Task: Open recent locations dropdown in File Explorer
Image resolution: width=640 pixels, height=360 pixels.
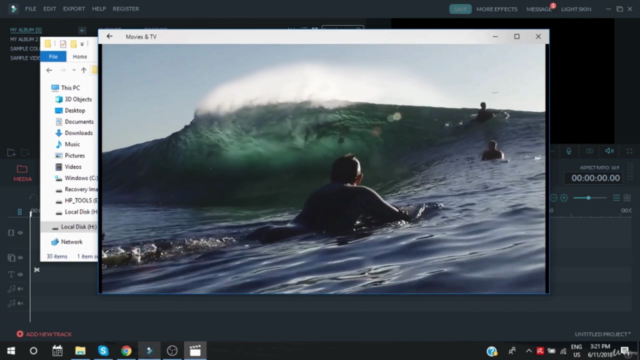Action: coord(74,70)
